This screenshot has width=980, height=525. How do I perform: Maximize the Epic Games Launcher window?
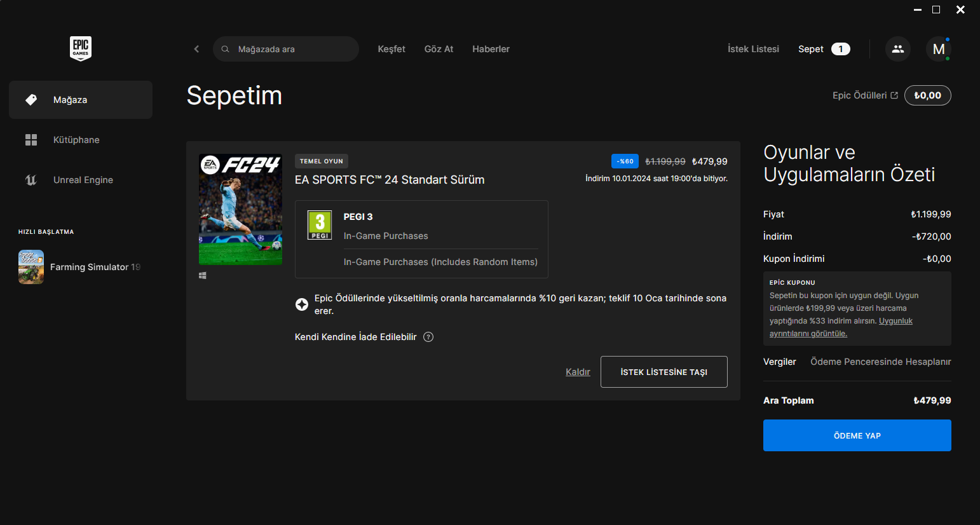tap(936, 10)
